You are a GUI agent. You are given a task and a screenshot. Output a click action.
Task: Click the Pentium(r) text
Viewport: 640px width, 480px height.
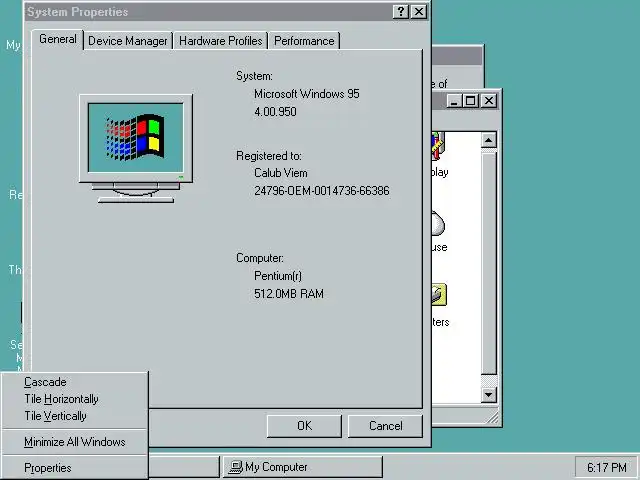(x=278, y=276)
